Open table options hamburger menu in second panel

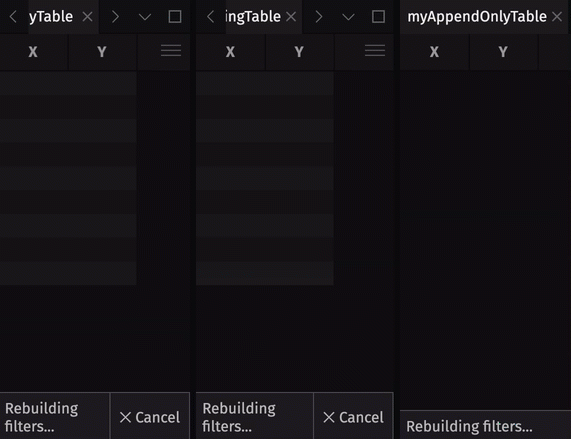coord(375,51)
